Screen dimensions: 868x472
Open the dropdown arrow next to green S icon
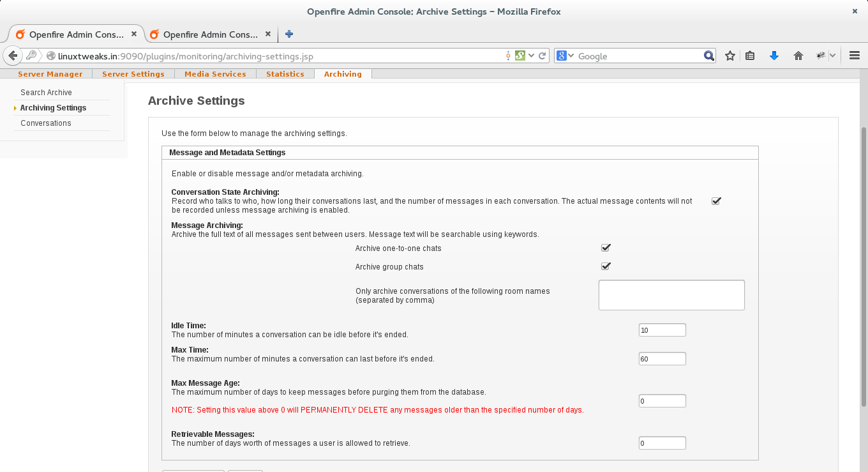531,56
